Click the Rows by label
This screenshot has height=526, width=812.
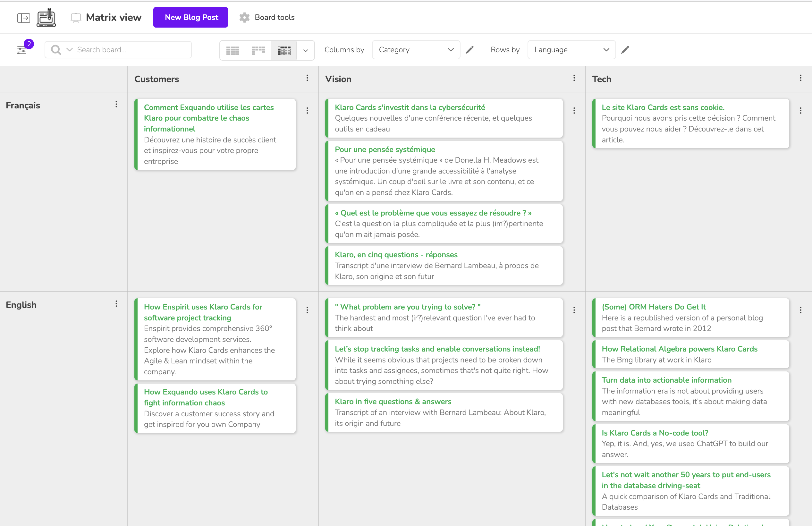click(x=505, y=50)
